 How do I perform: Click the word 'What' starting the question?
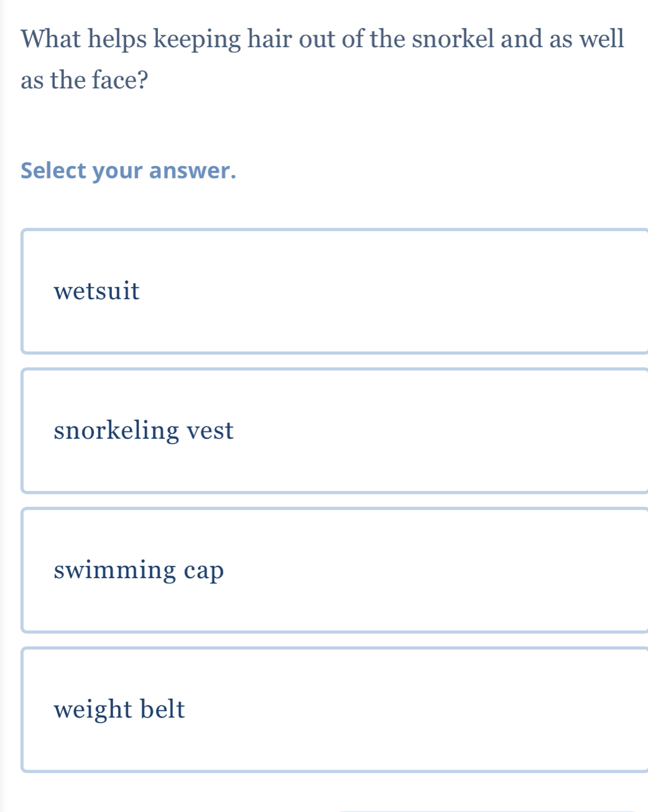(52, 39)
